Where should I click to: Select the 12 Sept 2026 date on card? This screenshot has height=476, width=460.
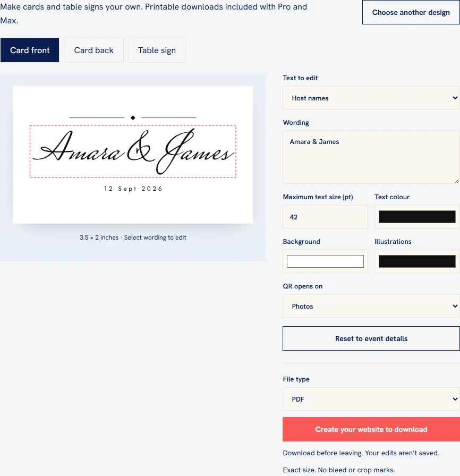133,189
